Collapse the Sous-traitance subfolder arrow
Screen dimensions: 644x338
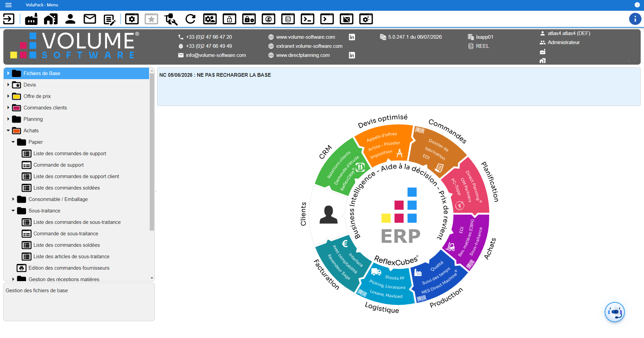[13, 211]
